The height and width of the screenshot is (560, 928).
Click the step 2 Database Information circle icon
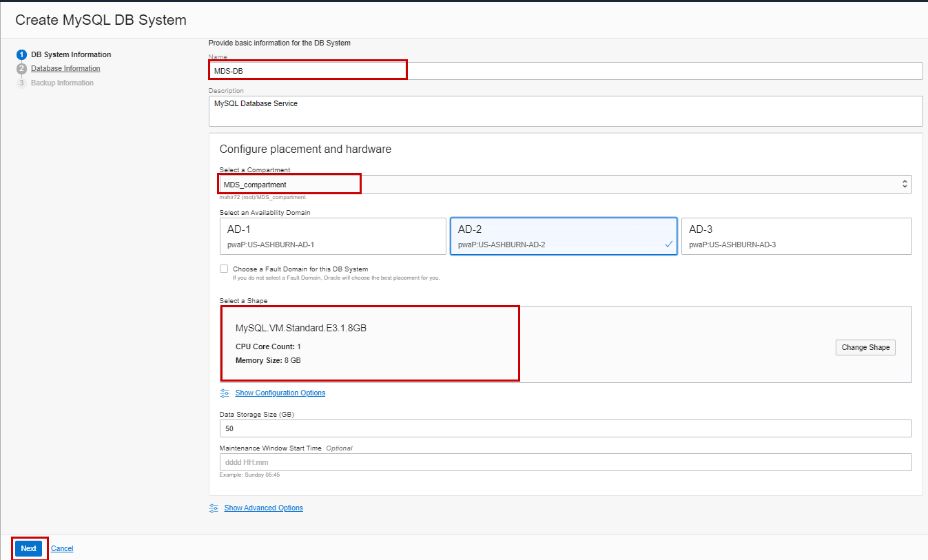click(21, 68)
